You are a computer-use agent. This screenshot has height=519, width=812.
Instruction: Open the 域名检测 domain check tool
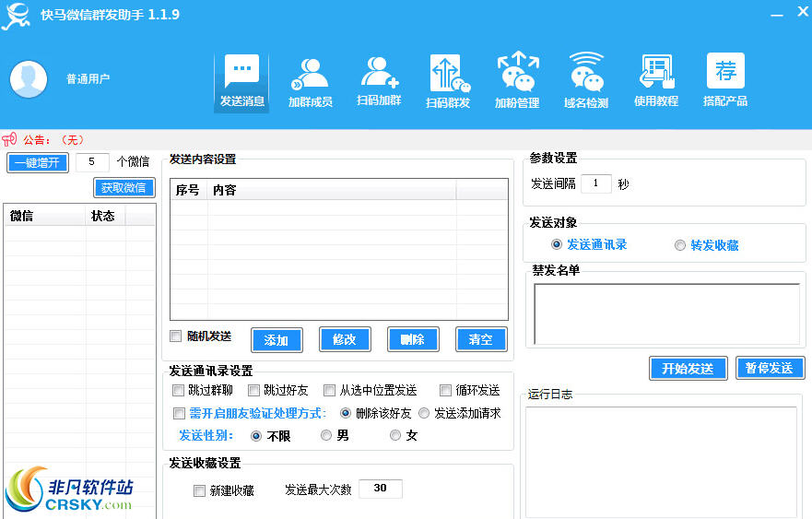pos(586,80)
